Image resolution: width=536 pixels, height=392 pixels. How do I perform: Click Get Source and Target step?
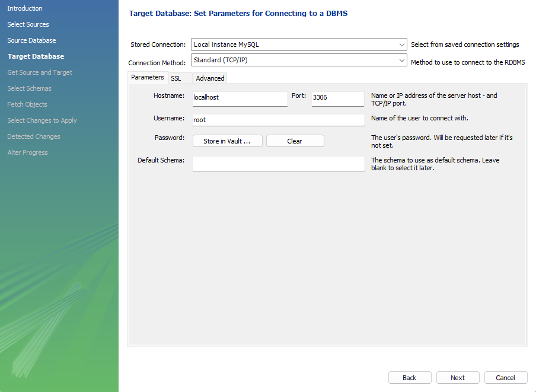point(40,72)
